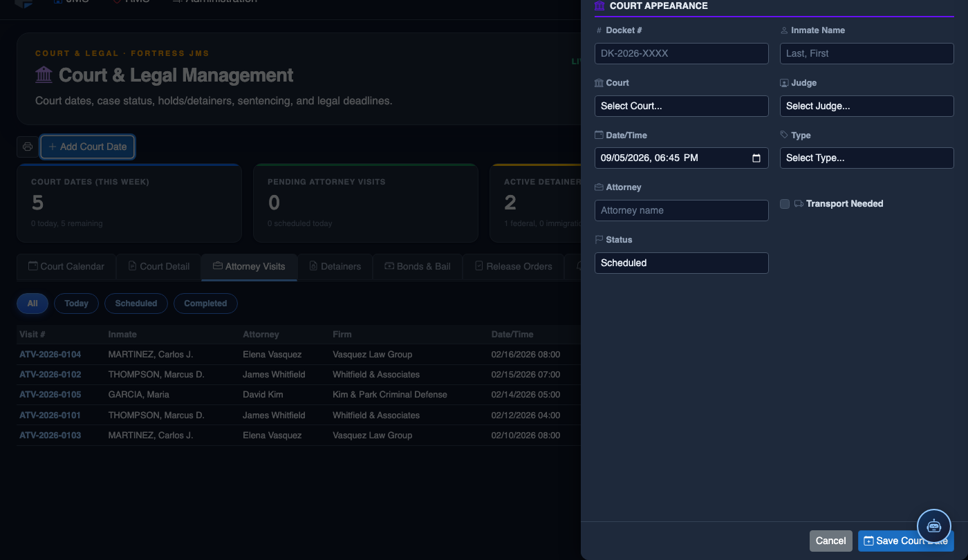
Task: Filter visits by Completed
Action: (205, 304)
